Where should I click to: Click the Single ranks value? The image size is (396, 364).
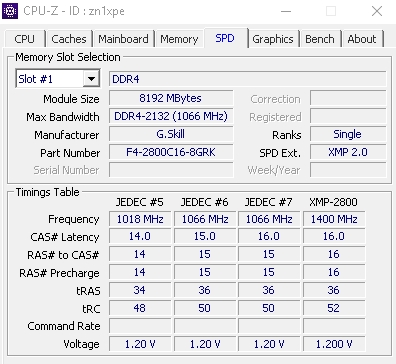tap(348, 134)
